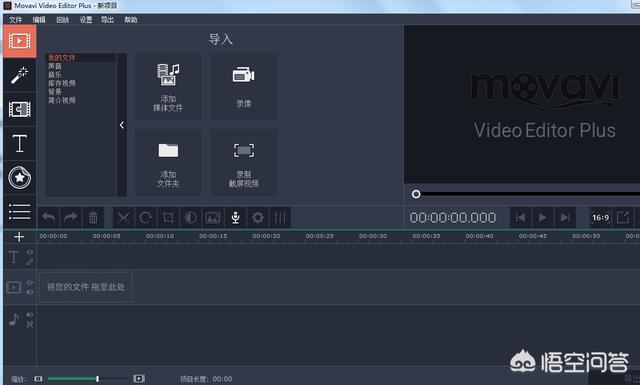This screenshot has height=385, width=640.
Task: Toggle visibility eye on title track
Action: click(x=30, y=252)
